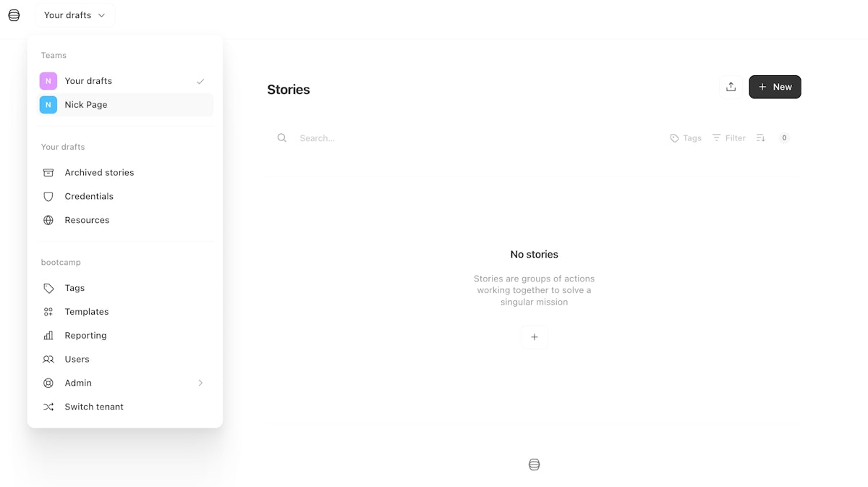The height and width of the screenshot is (487, 868).
Task: Click the plus button under No stories
Action: (535, 337)
